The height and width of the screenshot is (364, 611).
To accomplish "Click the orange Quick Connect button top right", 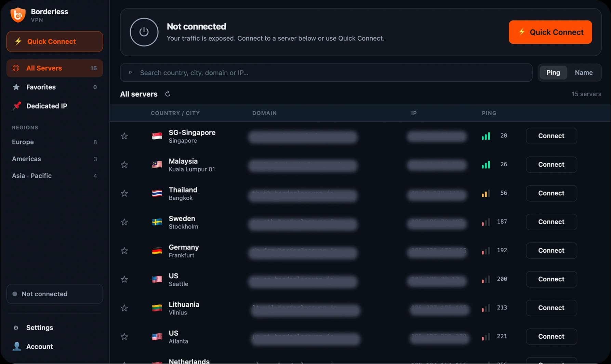I will [550, 32].
